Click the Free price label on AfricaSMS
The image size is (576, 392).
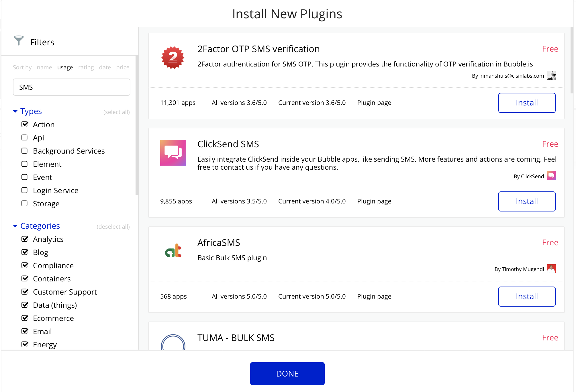pyautogui.click(x=550, y=243)
